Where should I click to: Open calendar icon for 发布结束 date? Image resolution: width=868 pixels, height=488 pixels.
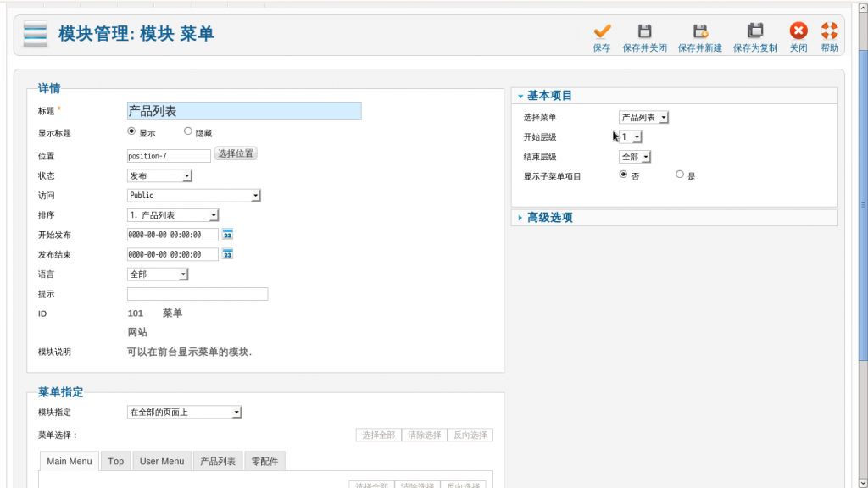227,254
